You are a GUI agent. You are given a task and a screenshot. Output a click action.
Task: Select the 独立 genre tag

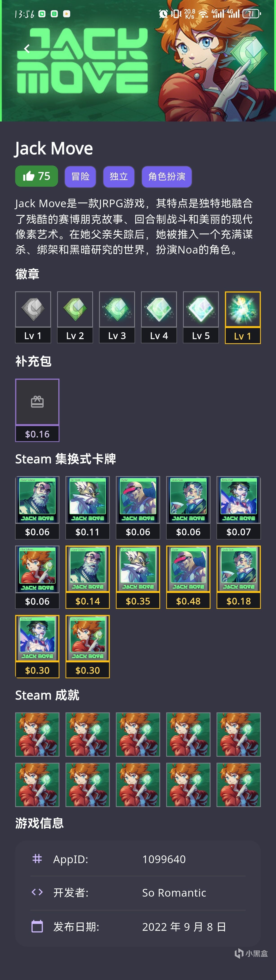[119, 176]
